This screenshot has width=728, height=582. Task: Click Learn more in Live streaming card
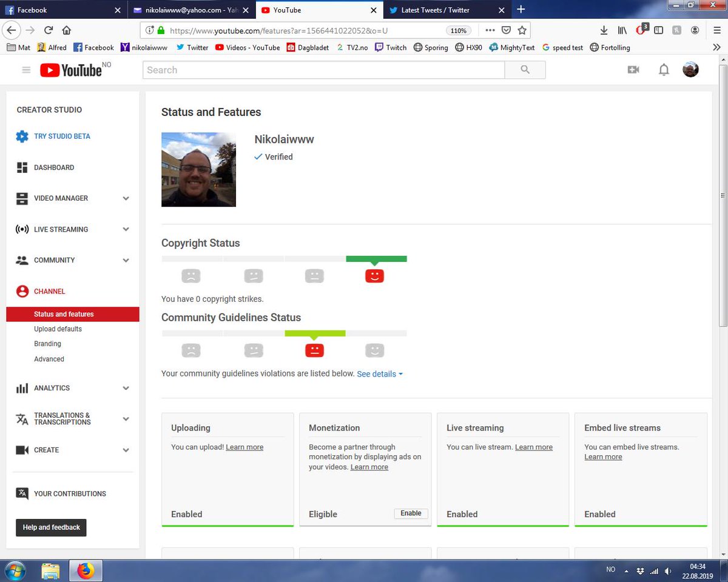click(x=534, y=447)
